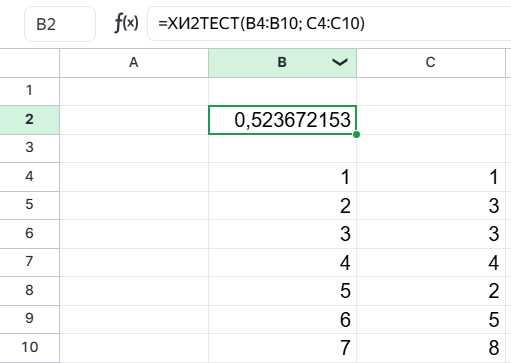Image resolution: width=511 pixels, height=363 pixels.
Task: Select cell C10 containing 8
Action: click(x=431, y=348)
